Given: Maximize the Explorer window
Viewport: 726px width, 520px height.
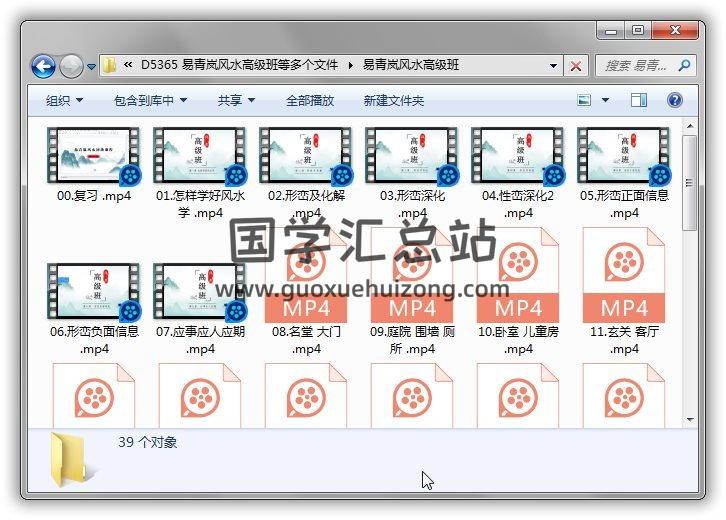Looking at the screenshot, I should click(638, 31).
